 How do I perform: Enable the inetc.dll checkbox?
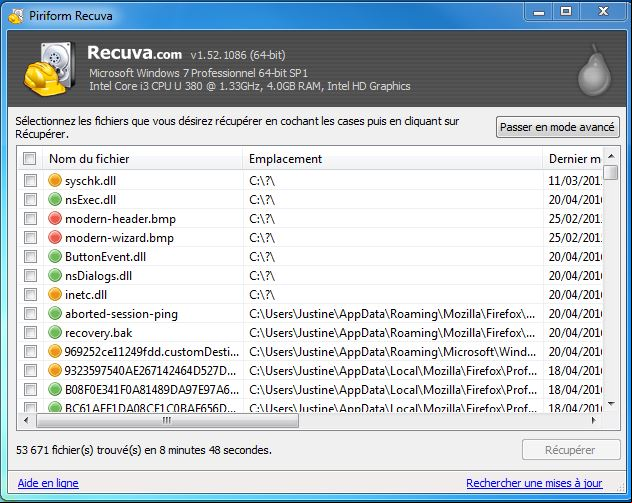point(30,294)
